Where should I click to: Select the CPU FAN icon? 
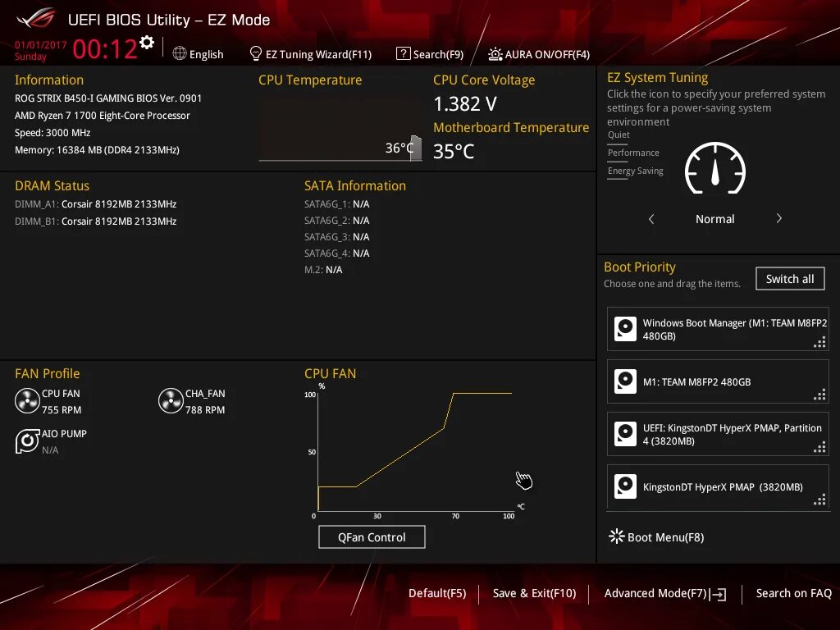pyautogui.click(x=27, y=400)
